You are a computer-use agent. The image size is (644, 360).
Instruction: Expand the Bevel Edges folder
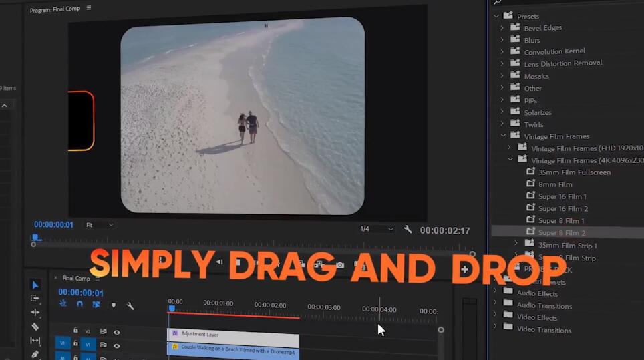coord(502,28)
